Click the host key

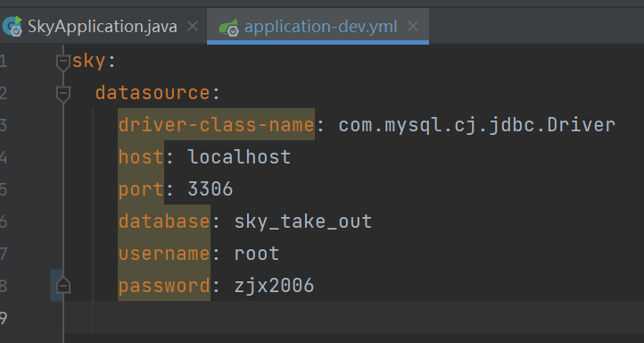click(x=141, y=157)
